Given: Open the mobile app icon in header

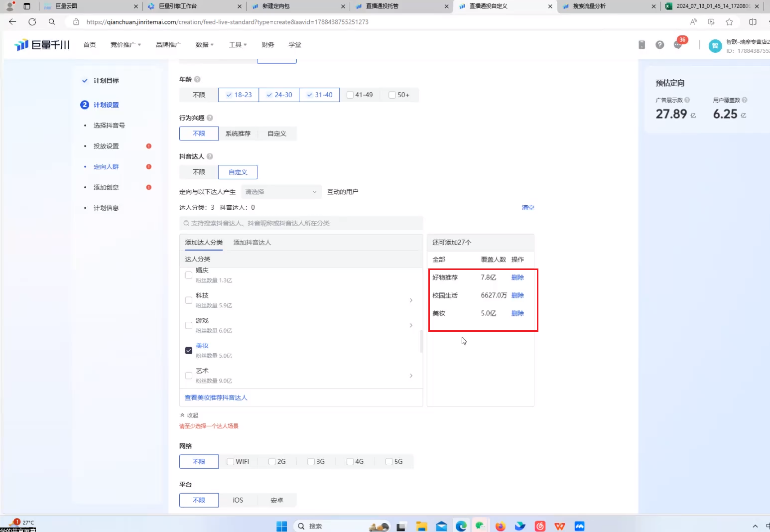Looking at the screenshot, I should [642, 45].
